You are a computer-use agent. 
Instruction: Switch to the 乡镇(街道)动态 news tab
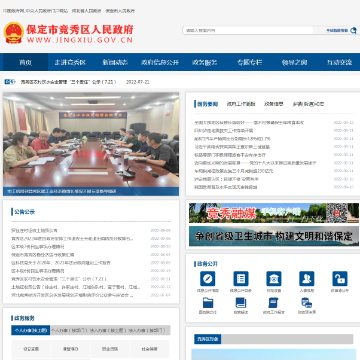308,104
